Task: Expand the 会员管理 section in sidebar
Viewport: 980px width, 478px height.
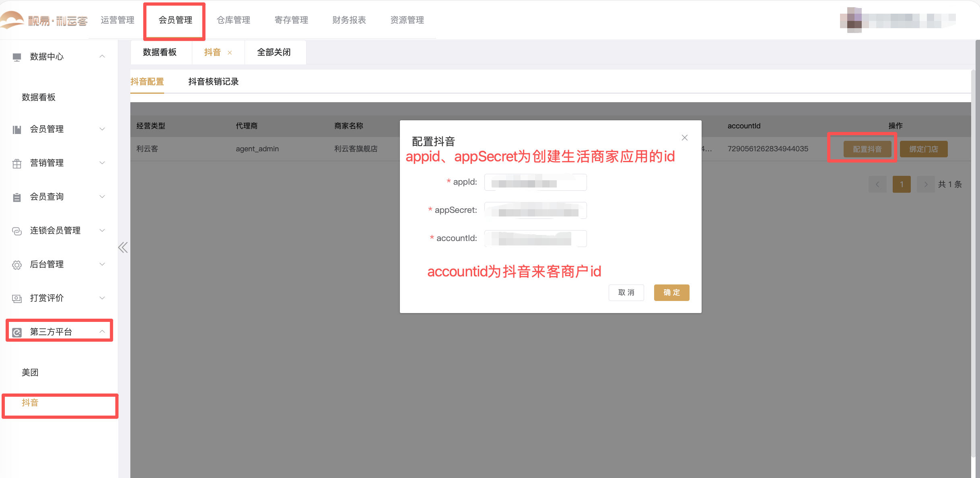Action: pos(102,129)
